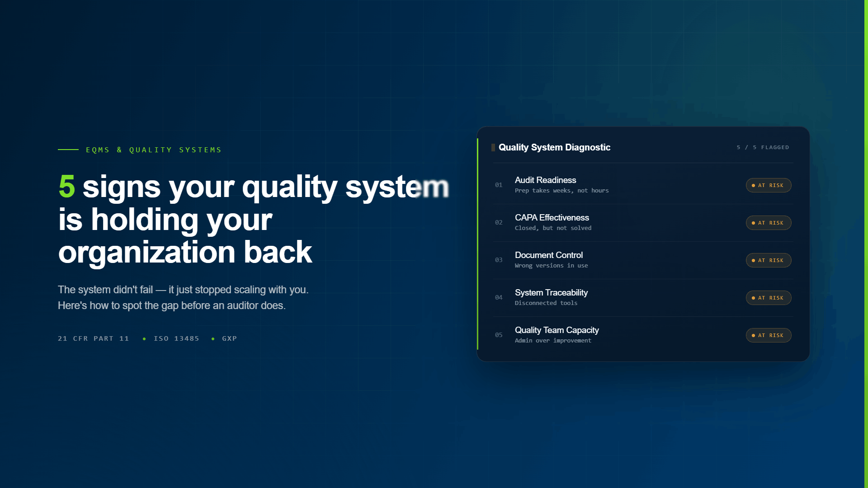Viewport: 868px width, 488px height.
Task: Select the Document Control row title
Action: point(548,255)
